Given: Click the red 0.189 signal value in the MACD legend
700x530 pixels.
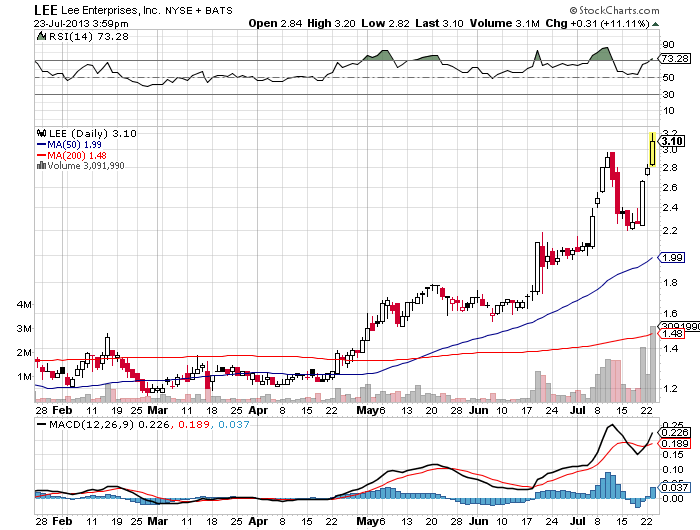Looking at the screenshot, I should coord(194,424).
